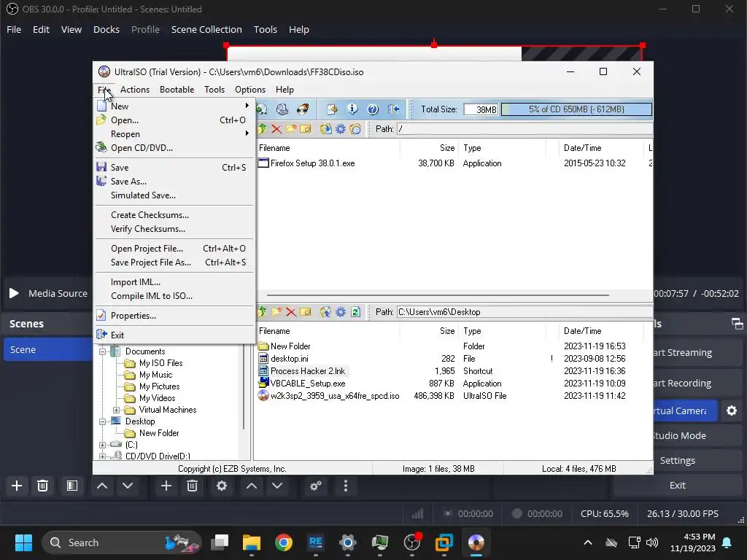
Task: Click the page with orange arrow toolbar icon
Action: click(332, 109)
